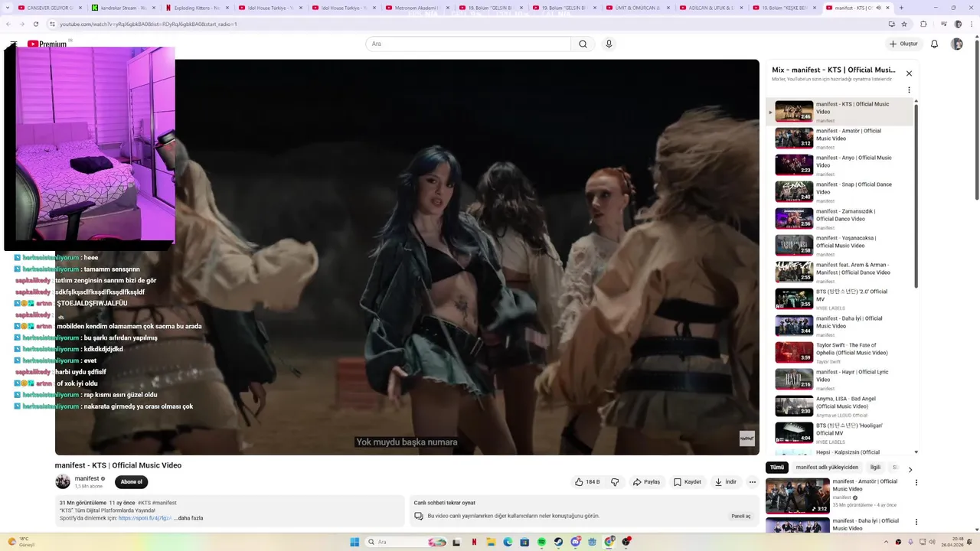This screenshot has height=551, width=980.
Task: Like the video showing 184 B
Action: [588, 482]
